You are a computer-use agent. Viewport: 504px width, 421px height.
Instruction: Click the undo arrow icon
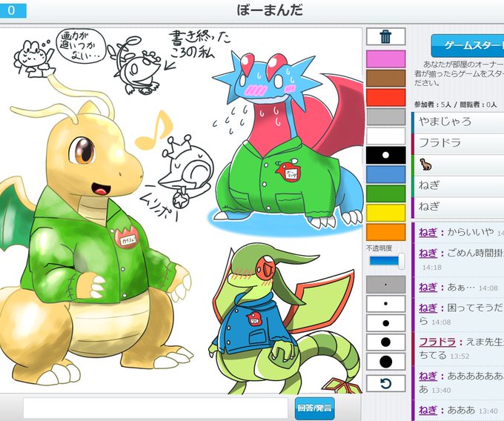click(x=385, y=383)
